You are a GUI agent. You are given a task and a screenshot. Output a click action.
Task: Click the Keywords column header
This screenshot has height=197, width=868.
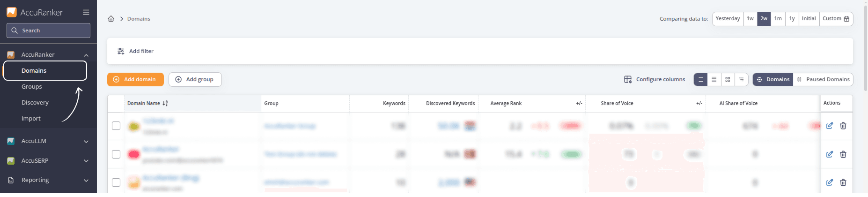coord(394,104)
